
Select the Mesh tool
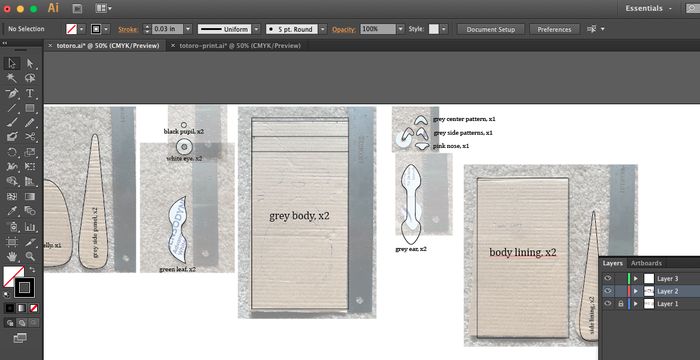coord(12,196)
